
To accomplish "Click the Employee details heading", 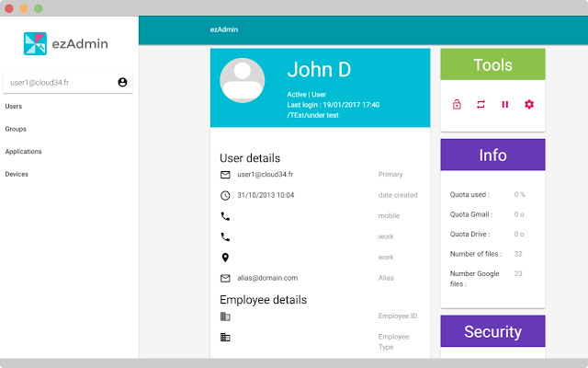I will point(264,300).
